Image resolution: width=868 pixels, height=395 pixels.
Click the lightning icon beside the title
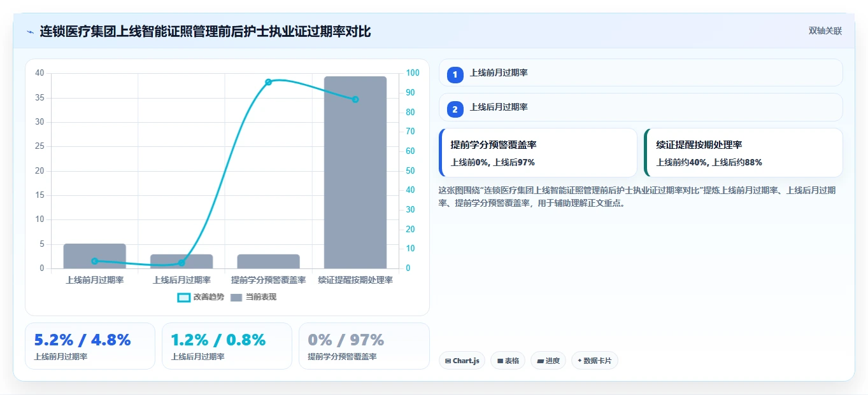click(x=30, y=31)
